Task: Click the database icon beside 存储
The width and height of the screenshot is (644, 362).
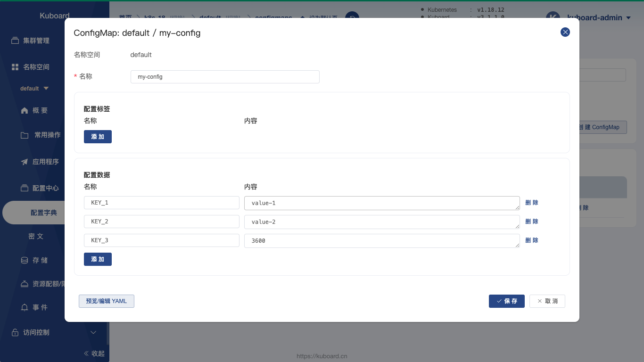Action: point(25,260)
